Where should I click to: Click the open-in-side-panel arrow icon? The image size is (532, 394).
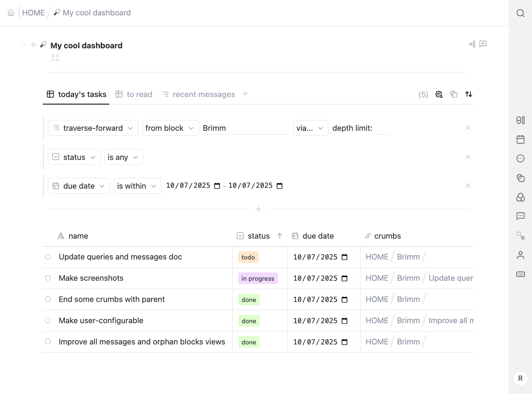pos(472,44)
